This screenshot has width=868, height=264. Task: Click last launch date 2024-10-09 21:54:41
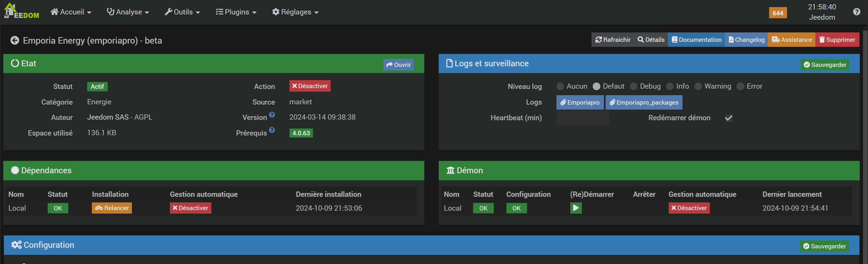pyautogui.click(x=795, y=208)
